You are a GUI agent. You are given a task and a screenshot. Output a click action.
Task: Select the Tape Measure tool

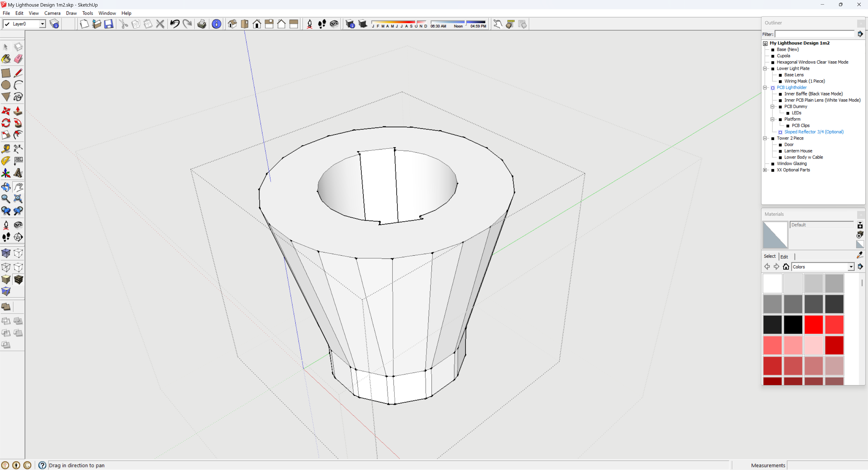[6, 149]
